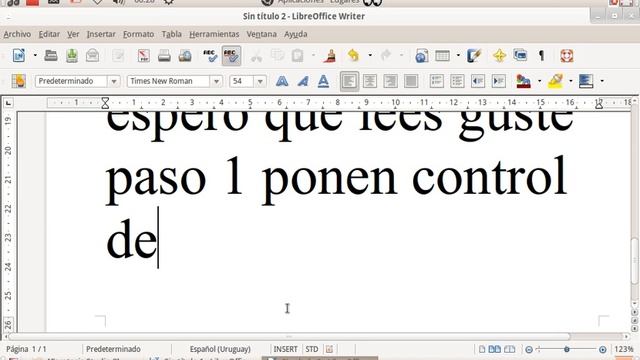Viewport: 640px width, 360px height.
Task: Expand the paragraph style dropdown arrow
Action: 114,81
